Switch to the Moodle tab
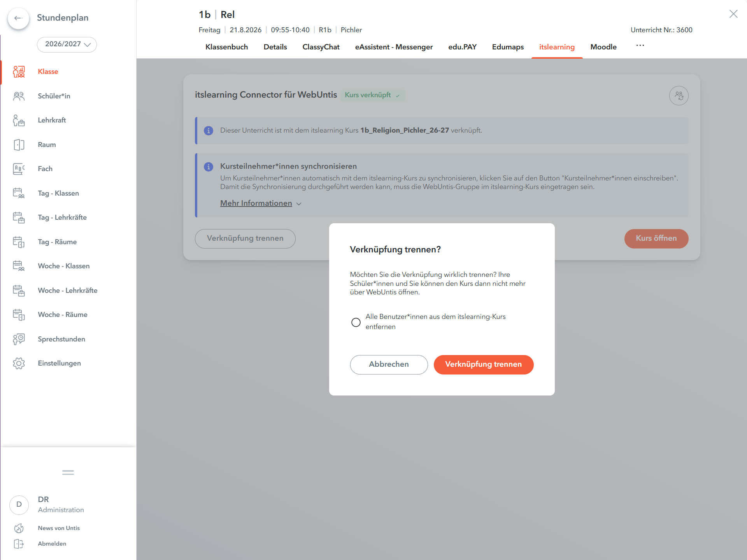The width and height of the screenshot is (747, 560). (603, 47)
